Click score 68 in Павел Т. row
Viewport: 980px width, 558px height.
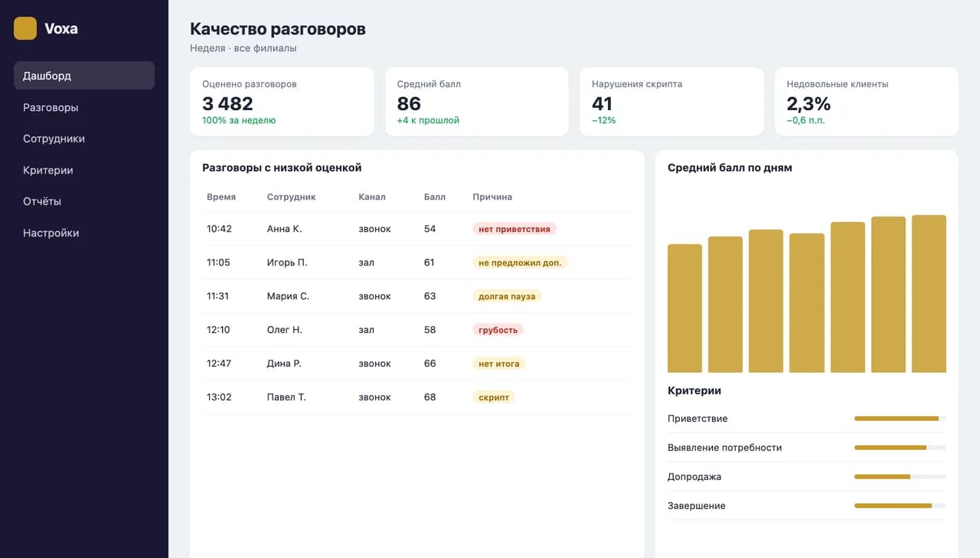point(430,397)
